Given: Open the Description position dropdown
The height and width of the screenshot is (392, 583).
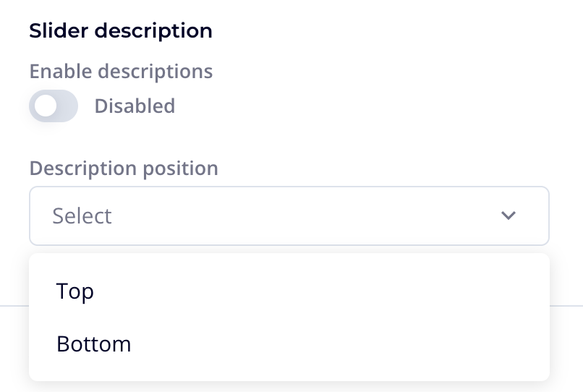Looking at the screenshot, I should point(289,216).
